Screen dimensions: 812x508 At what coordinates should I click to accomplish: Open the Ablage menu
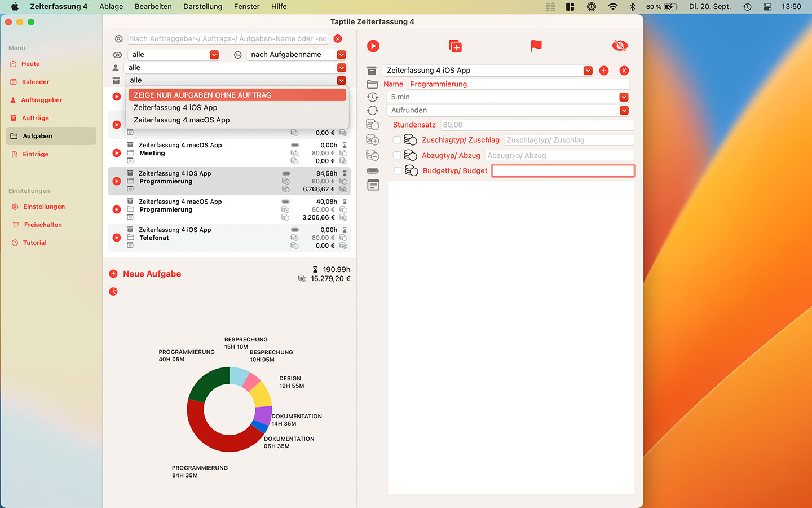[111, 7]
